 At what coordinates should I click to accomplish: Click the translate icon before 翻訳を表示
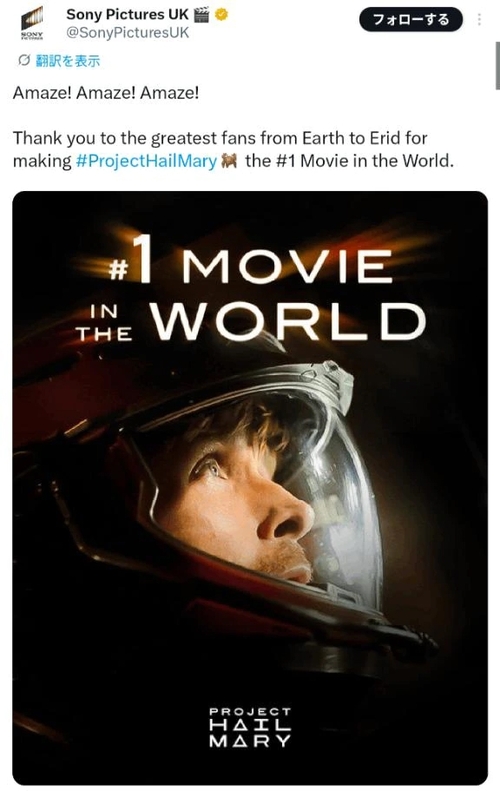click(24, 61)
